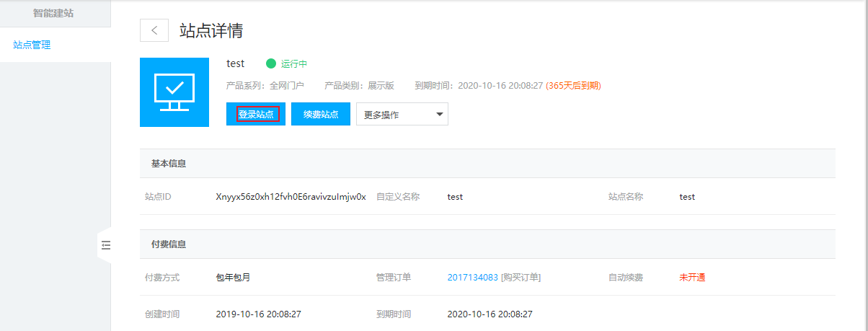Open the 更多操作 dropdown
The image size is (868, 331).
[x=402, y=114]
